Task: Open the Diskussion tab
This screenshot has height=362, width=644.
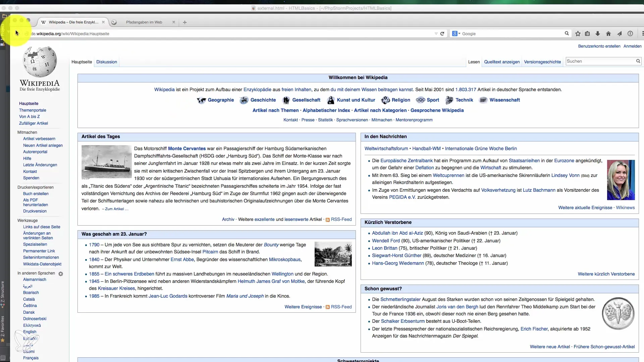Action: click(x=107, y=62)
